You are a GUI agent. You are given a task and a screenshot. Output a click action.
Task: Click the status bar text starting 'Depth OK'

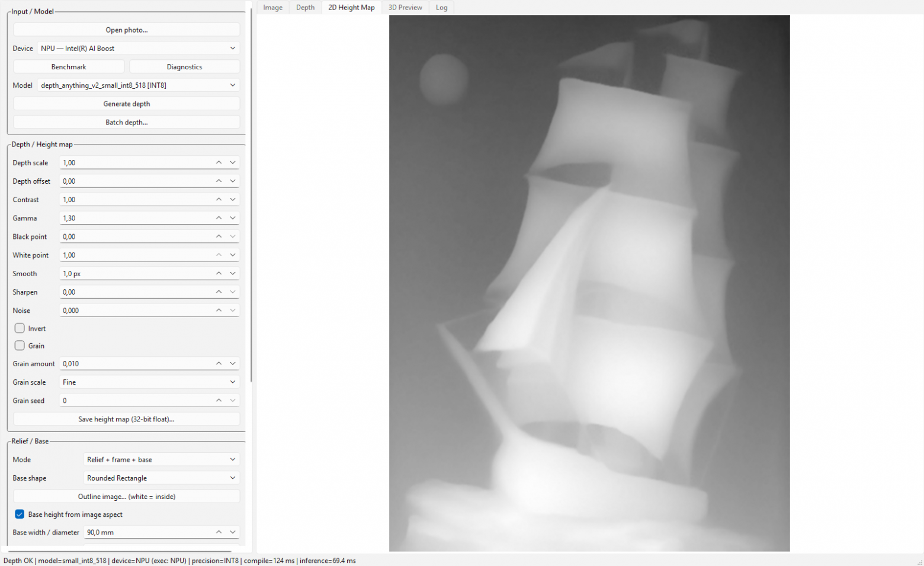(x=179, y=561)
